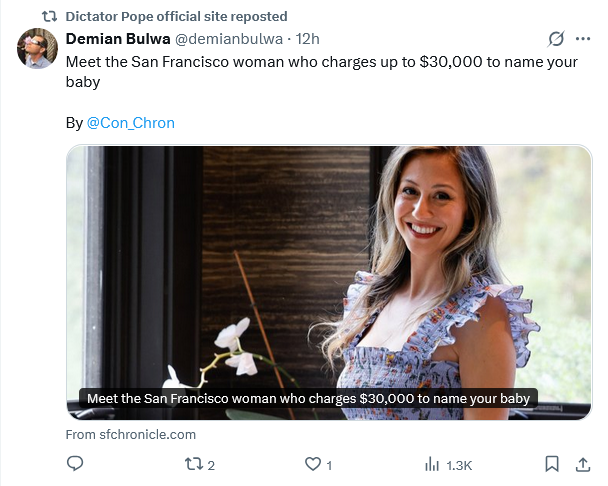Screen dimensions: 608x486
Task: Follow the From sfchronicle.com source link
Action: click(131, 434)
